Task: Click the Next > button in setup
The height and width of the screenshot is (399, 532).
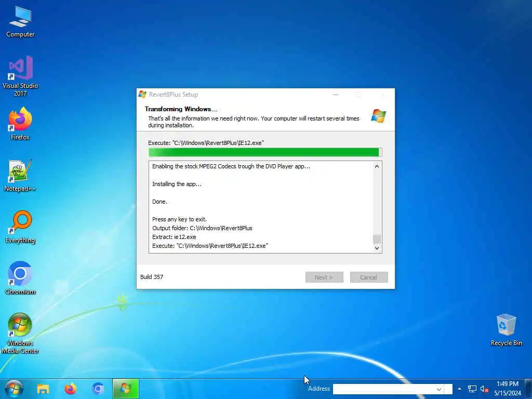Action: click(x=324, y=277)
